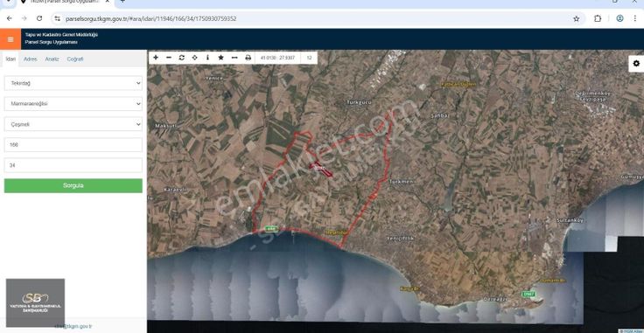Reload the page in the browser
The image size is (644, 333).
click(x=39, y=18)
